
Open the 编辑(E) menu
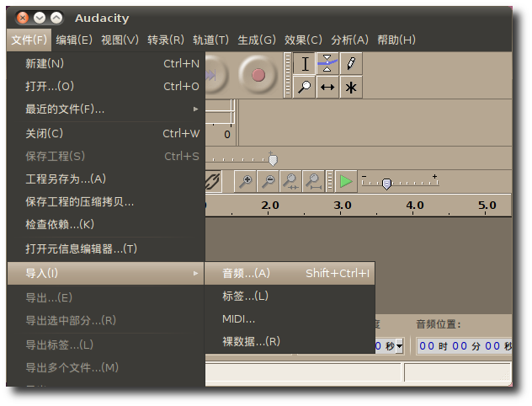click(74, 40)
